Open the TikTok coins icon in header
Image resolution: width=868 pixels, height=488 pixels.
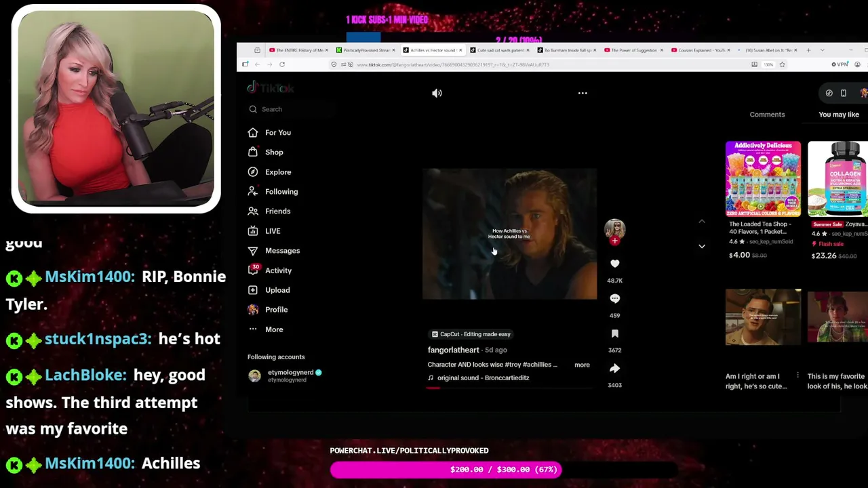coord(829,93)
